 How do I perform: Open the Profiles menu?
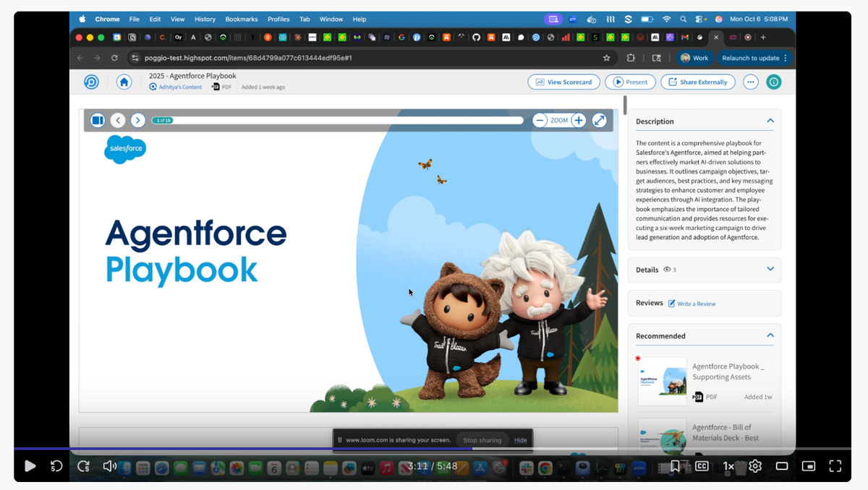click(x=278, y=20)
